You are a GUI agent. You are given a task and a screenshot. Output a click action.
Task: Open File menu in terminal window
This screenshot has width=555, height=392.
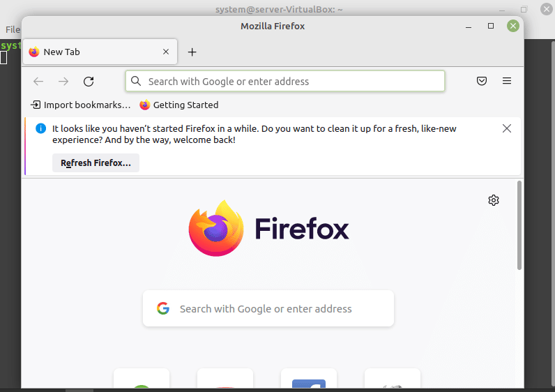point(13,30)
